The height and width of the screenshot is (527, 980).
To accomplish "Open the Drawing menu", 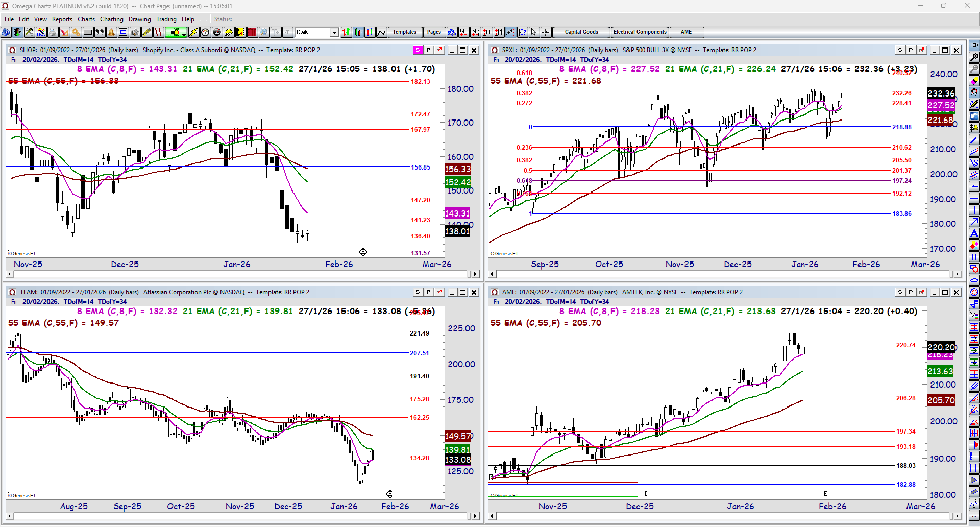I will tap(140, 19).
